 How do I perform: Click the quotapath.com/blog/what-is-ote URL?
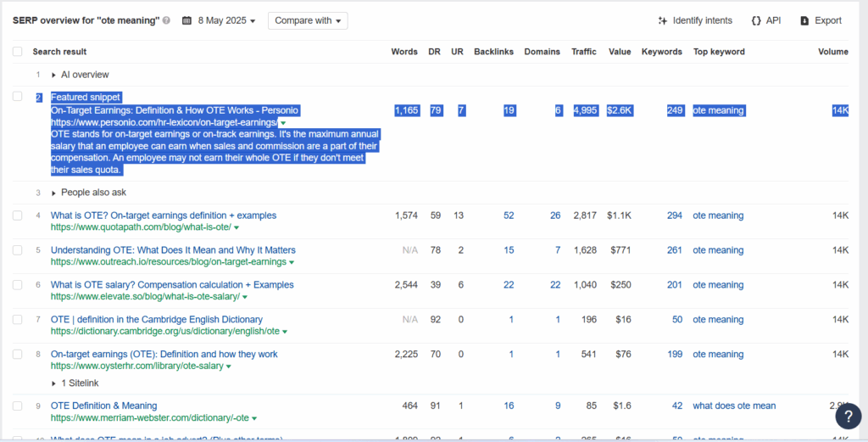[x=142, y=227]
